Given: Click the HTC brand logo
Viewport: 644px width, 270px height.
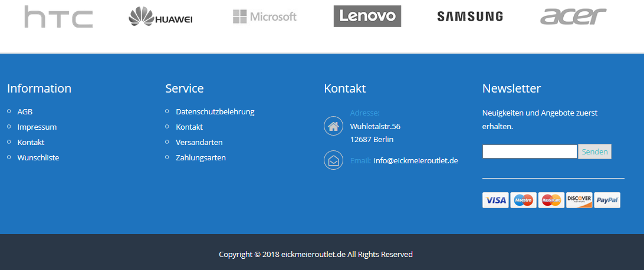Looking at the screenshot, I should (x=58, y=17).
